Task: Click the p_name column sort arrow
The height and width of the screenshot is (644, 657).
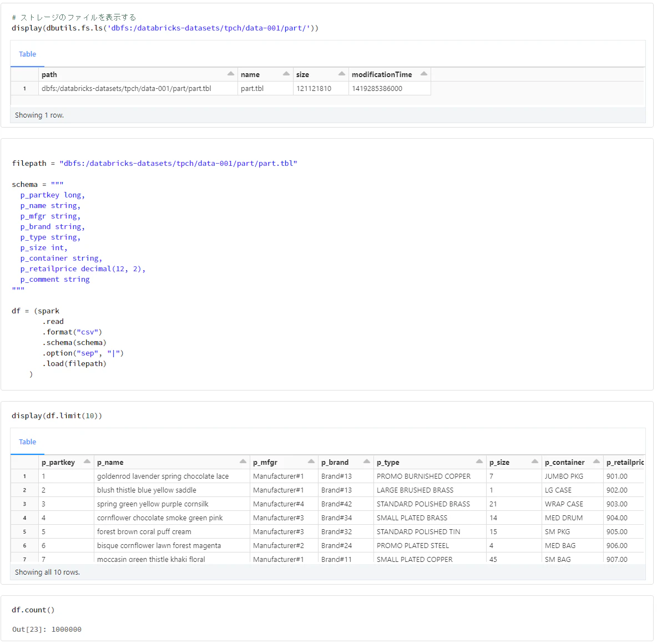Action: pos(242,462)
